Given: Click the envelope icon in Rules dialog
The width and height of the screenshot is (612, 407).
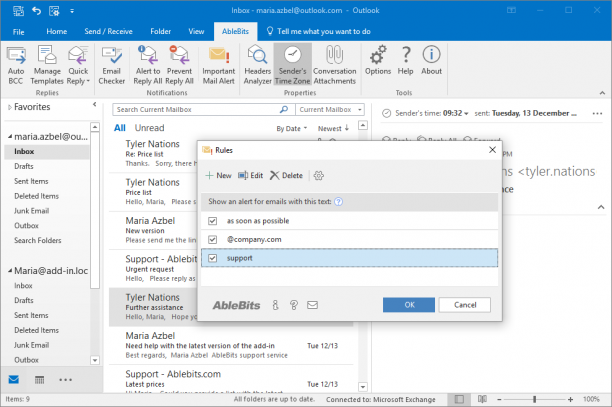Looking at the screenshot, I should point(312,305).
